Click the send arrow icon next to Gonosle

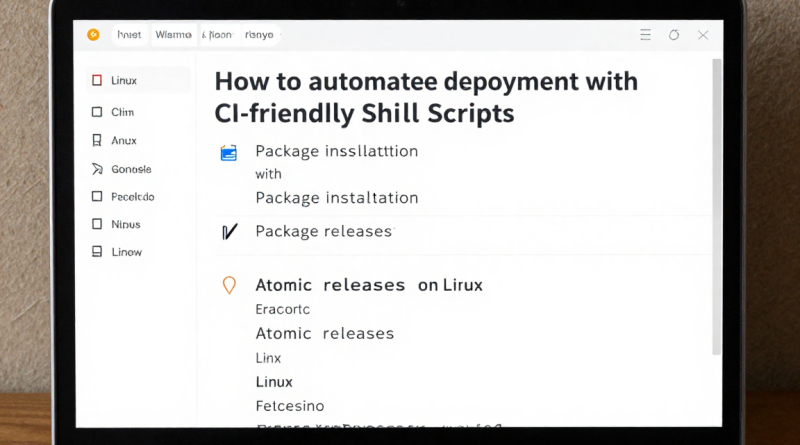click(x=97, y=169)
